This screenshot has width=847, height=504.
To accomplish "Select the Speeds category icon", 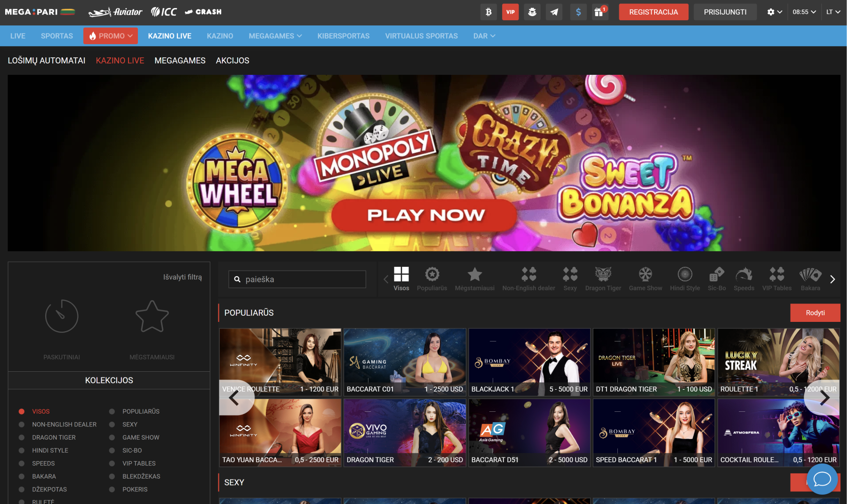I will tap(744, 279).
